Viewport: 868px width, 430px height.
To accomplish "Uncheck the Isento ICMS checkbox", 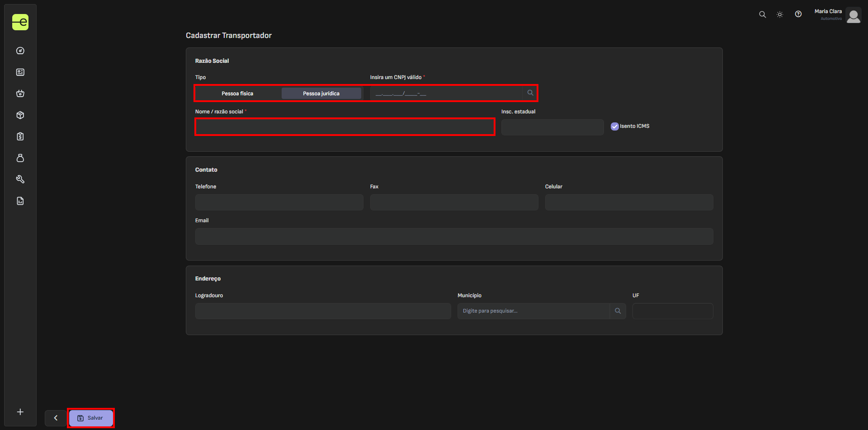I will click(615, 126).
